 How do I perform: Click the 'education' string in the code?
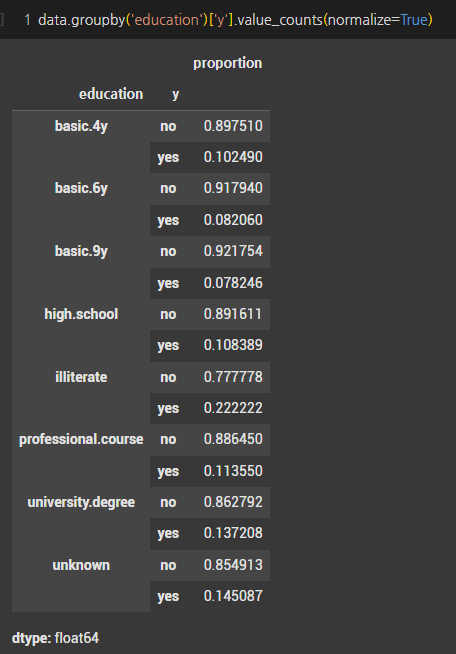coord(165,20)
